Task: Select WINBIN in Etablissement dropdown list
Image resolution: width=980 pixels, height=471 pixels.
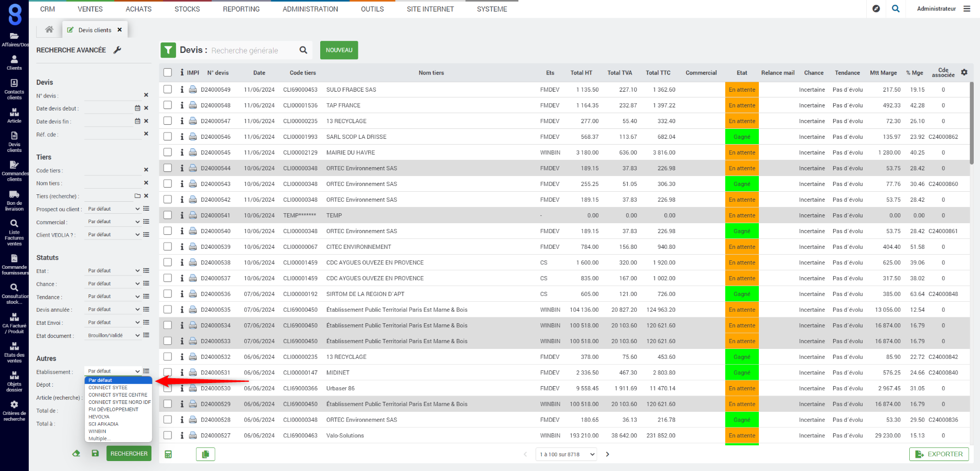Action: 97,431
